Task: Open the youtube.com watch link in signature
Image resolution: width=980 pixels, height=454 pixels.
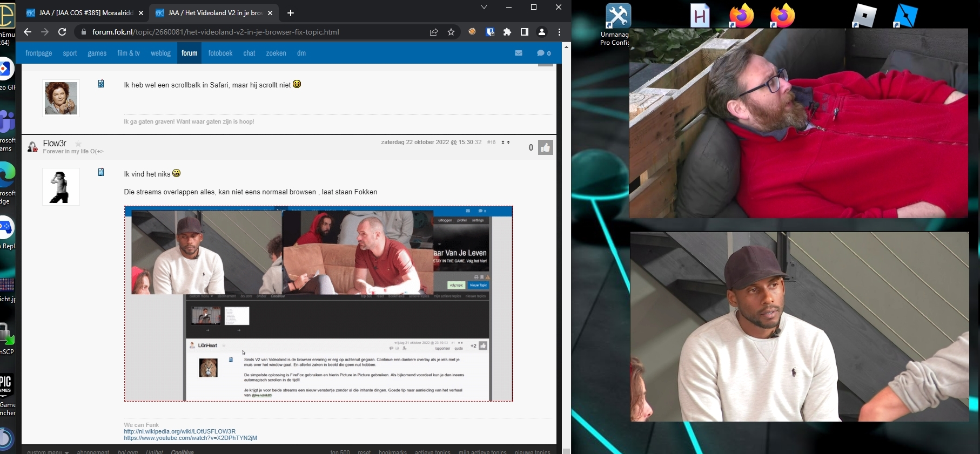Action: point(190,438)
